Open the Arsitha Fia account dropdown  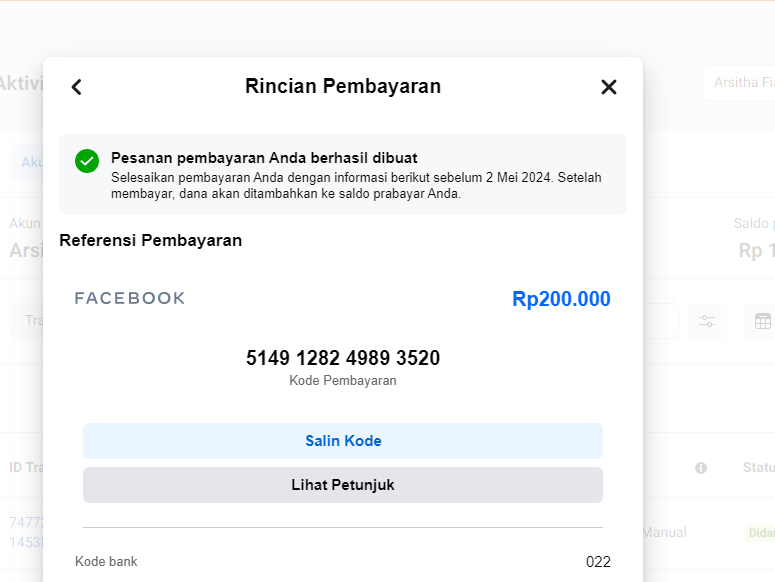[740, 83]
